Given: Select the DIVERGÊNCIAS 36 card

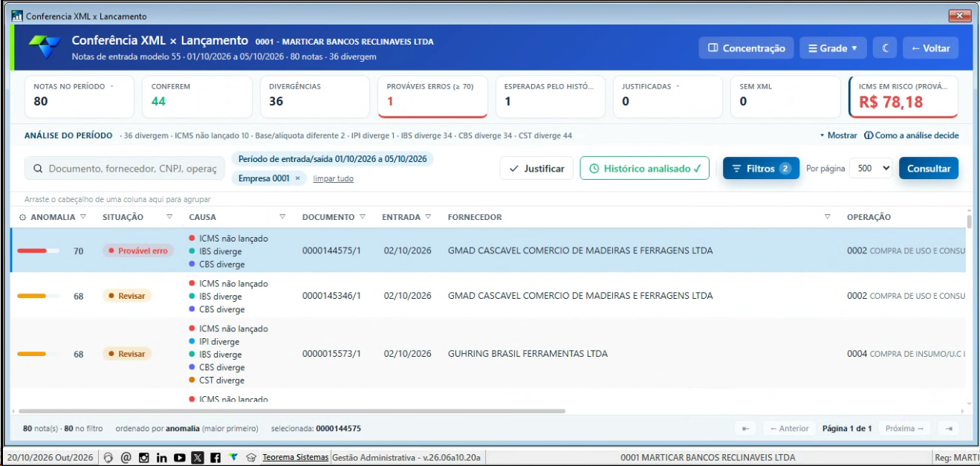Looking at the screenshot, I should [315, 96].
